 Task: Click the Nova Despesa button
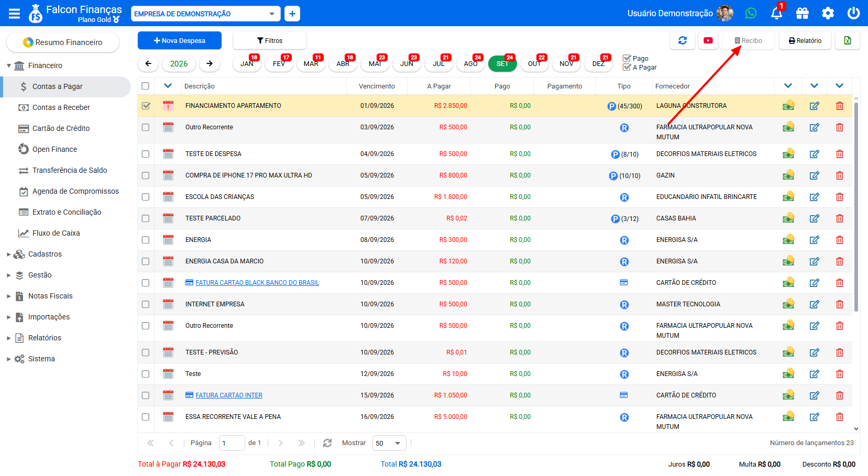(180, 40)
